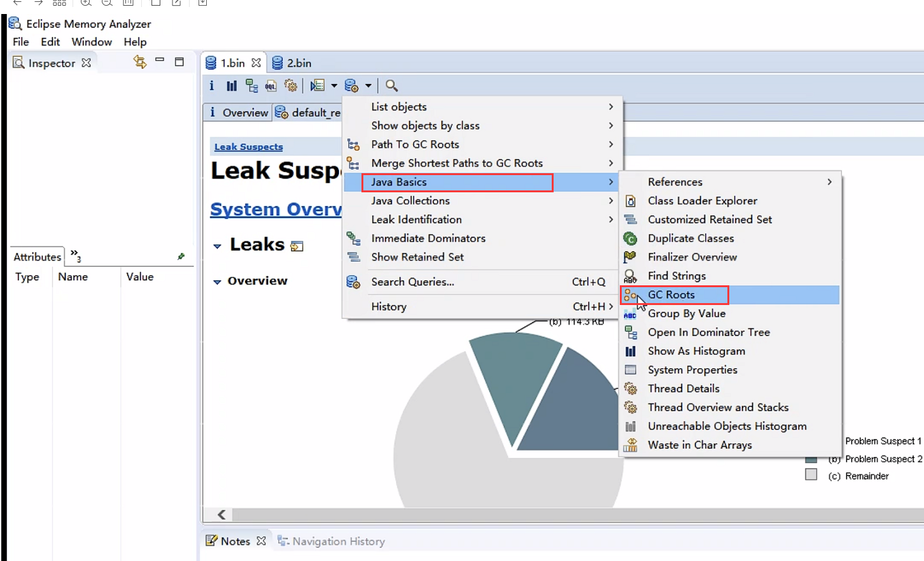
Task: Close the 1.bin editor tab
Action: point(256,62)
